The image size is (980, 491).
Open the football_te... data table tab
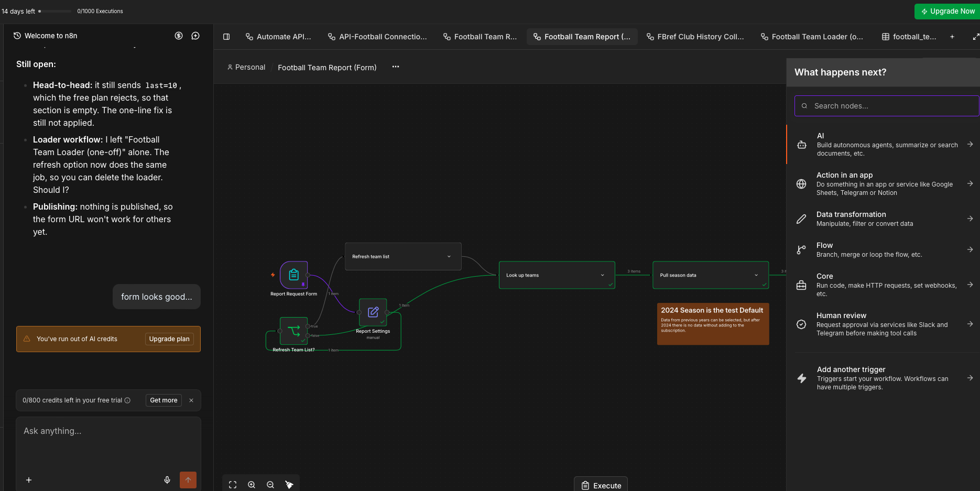coord(909,37)
